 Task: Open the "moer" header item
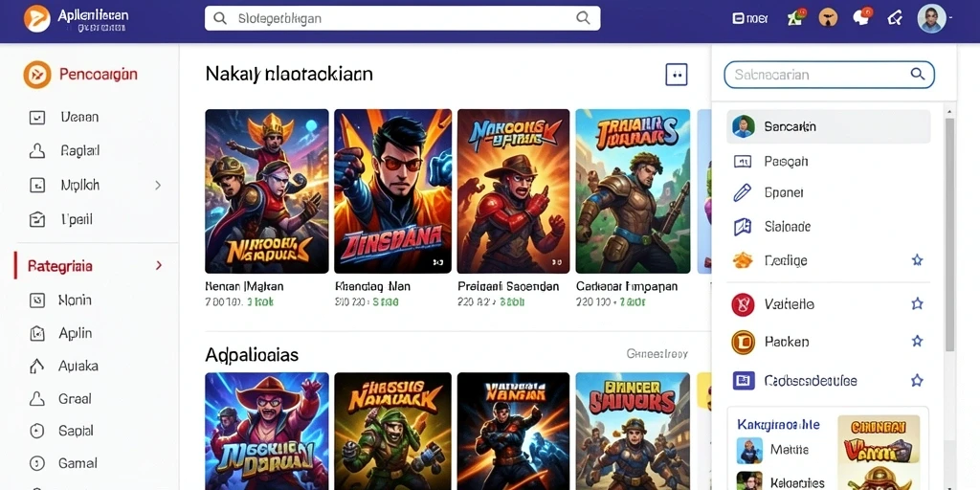[750, 19]
